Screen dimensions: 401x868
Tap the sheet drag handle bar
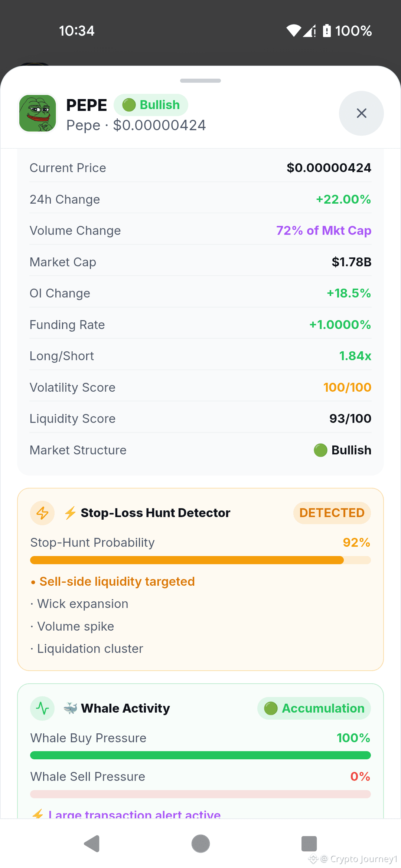pos(200,80)
